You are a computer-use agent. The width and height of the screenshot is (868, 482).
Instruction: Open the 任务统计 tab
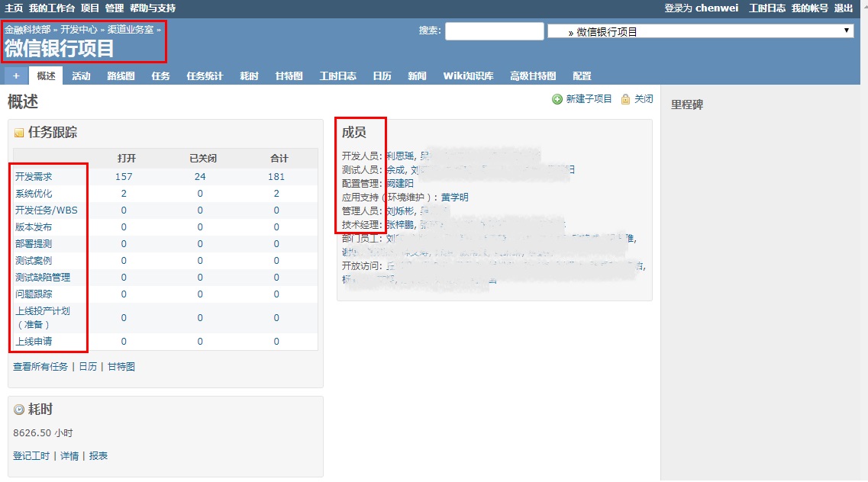pyautogui.click(x=205, y=76)
